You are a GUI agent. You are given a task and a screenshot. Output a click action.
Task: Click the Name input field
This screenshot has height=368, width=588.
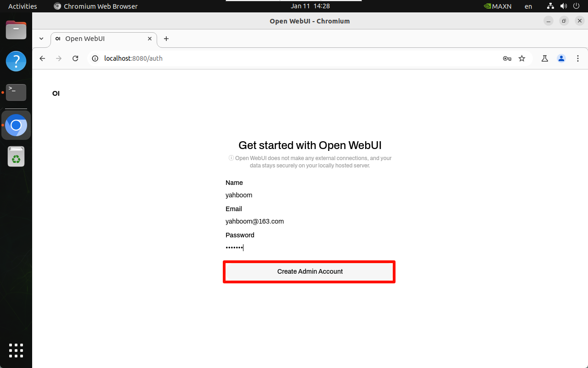pos(309,195)
